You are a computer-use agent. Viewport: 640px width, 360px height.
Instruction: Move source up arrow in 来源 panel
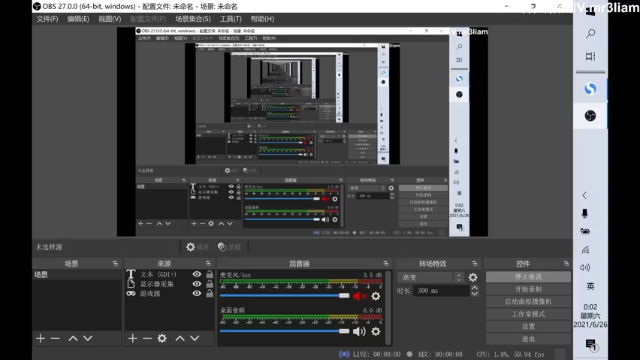click(x=180, y=338)
